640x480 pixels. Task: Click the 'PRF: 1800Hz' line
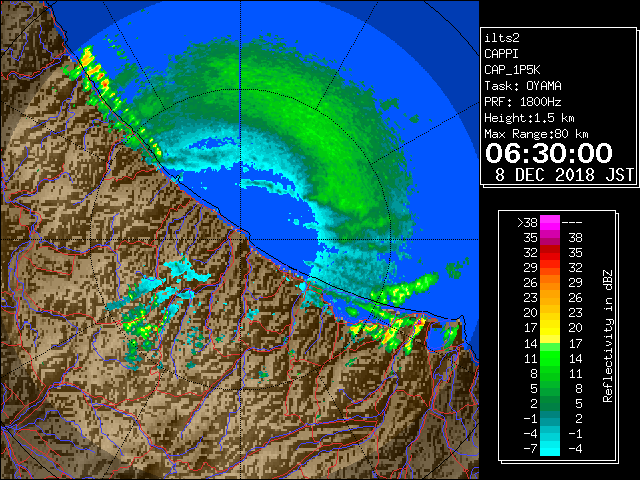point(523,102)
